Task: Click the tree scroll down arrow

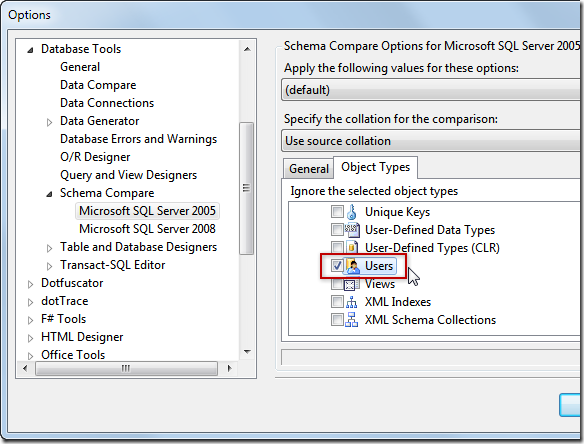Action: (247, 352)
